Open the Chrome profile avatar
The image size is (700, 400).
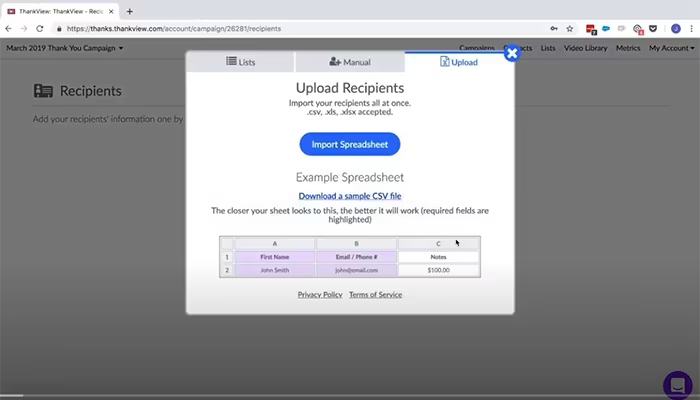click(x=676, y=29)
